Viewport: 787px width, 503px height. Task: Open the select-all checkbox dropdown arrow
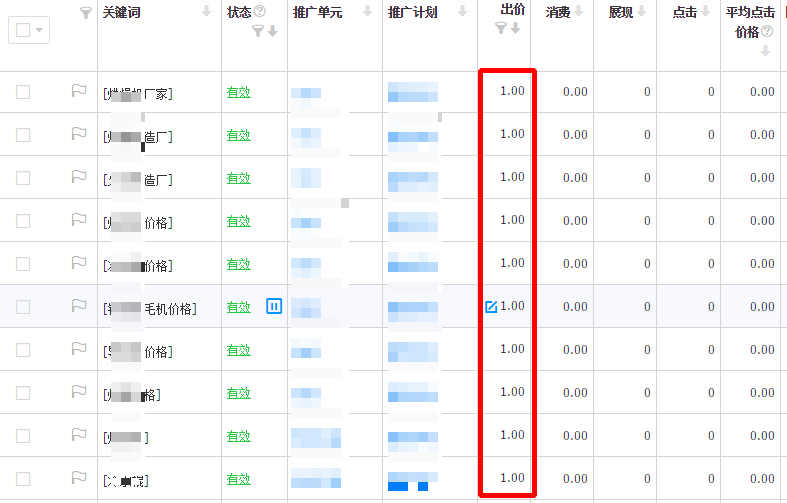39,30
